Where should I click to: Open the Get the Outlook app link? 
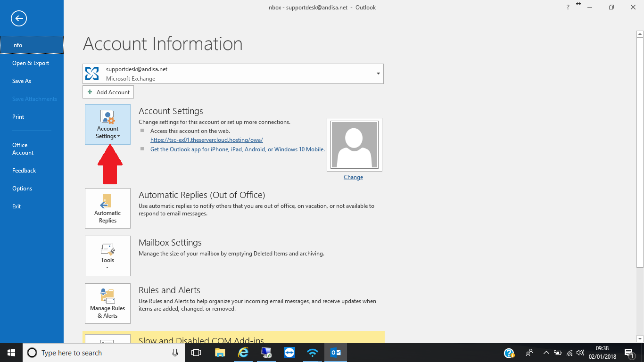[238, 149]
